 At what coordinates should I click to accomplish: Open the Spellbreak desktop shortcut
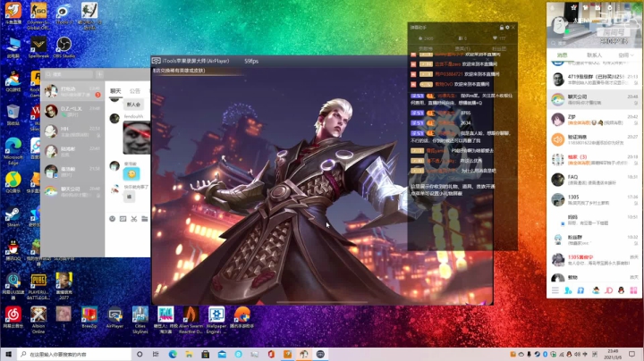point(38,47)
